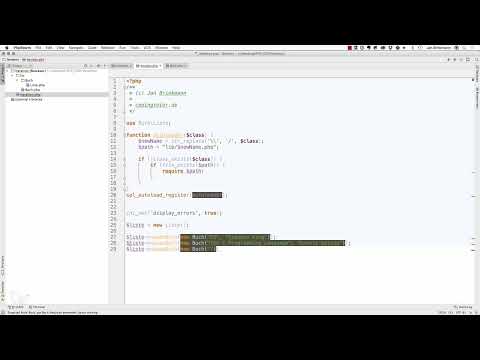Image resolution: width=480 pixels, height=360 pixels.
Task: Click the $class parameter on line 10
Action: pyautogui.click(x=195, y=135)
